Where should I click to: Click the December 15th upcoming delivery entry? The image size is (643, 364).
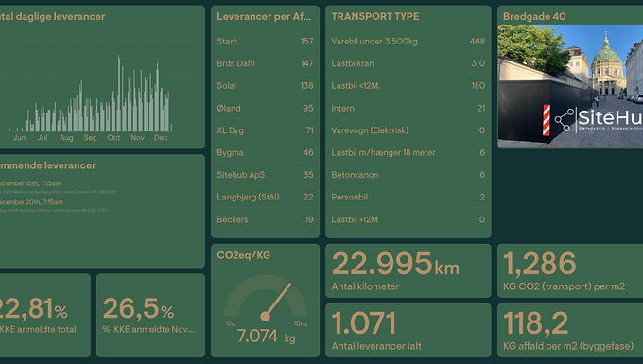[58, 187]
